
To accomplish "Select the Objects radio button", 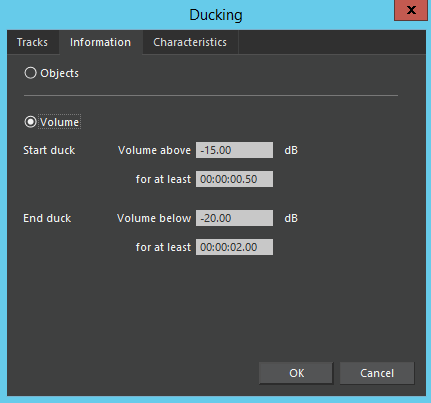I will pos(30,73).
